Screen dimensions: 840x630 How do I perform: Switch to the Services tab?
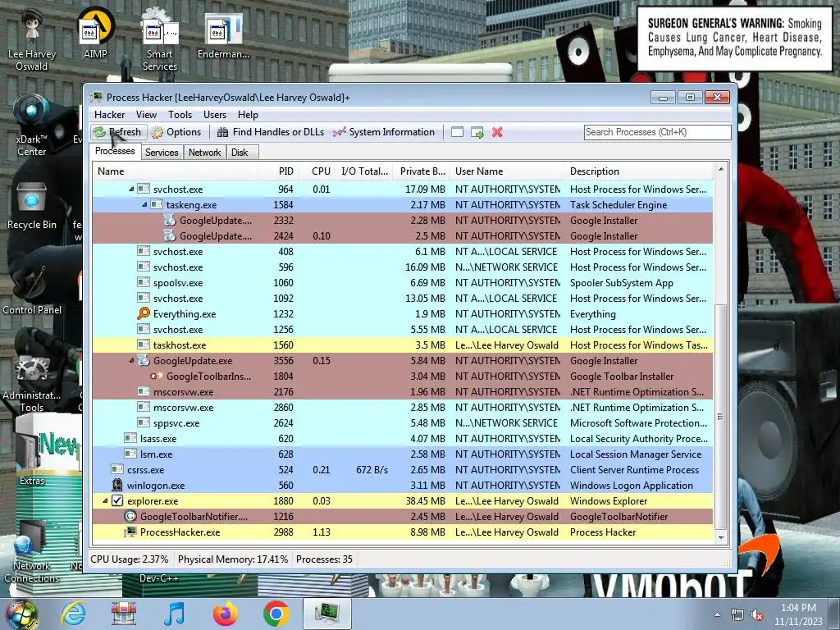tap(162, 153)
